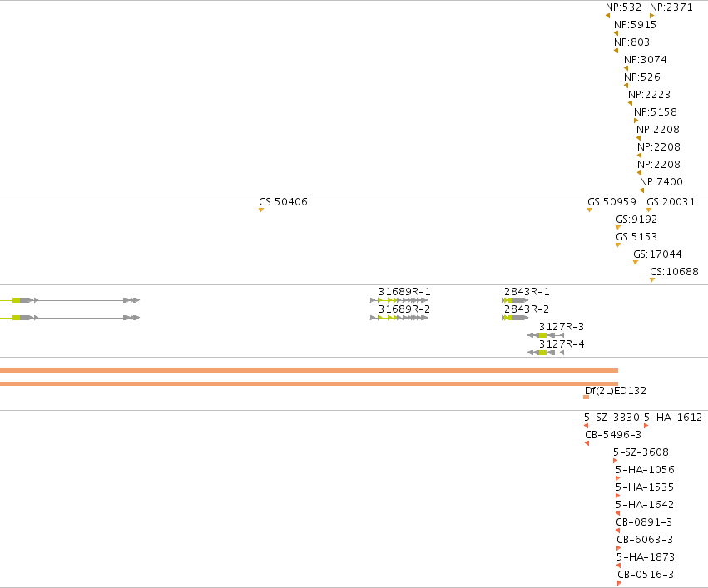708x588 pixels.
Task: Select the 5-HA-1535 insertion label
Action: pyautogui.click(x=645, y=488)
